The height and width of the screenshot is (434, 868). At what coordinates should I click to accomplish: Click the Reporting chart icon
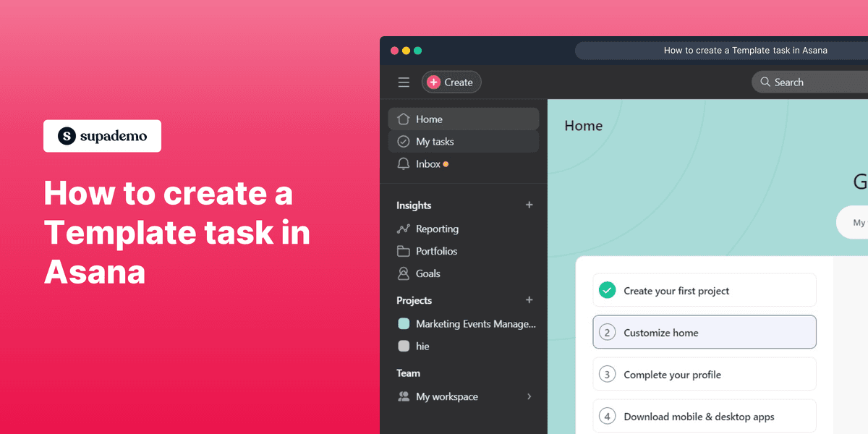(x=403, y=229)
